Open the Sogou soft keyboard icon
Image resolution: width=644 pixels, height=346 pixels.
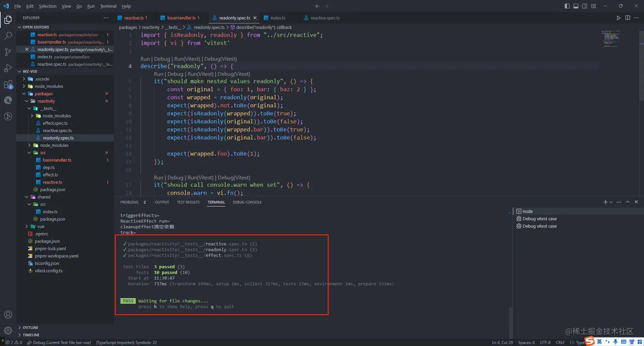point(624,342)
